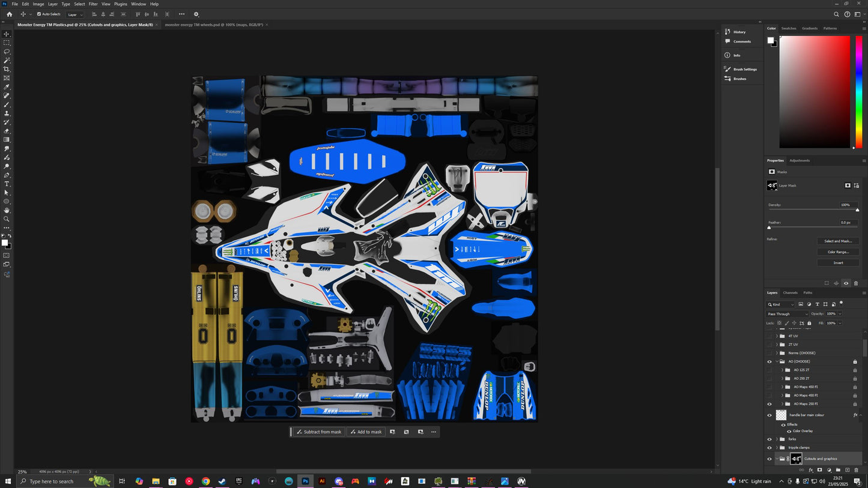Collapse the AO (CHOOSE) group
This screenshot has height=488, width=868.
[777, 361]
